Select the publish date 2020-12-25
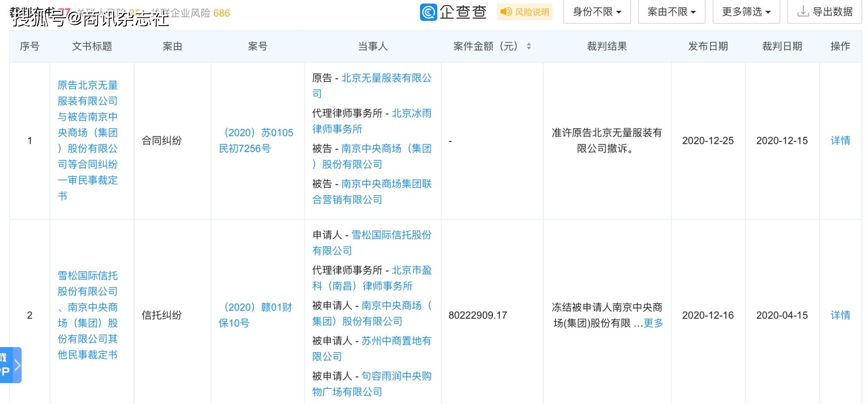This screenshot has width=868, height=404. [x=708, y=141]
